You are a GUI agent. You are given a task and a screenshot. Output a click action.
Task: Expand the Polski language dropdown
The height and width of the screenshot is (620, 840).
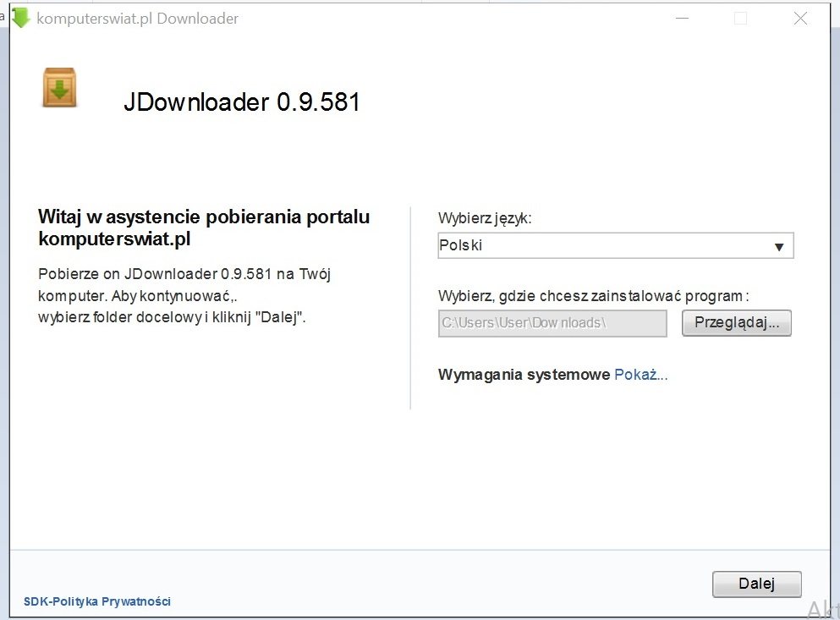[x=616, y=245]
